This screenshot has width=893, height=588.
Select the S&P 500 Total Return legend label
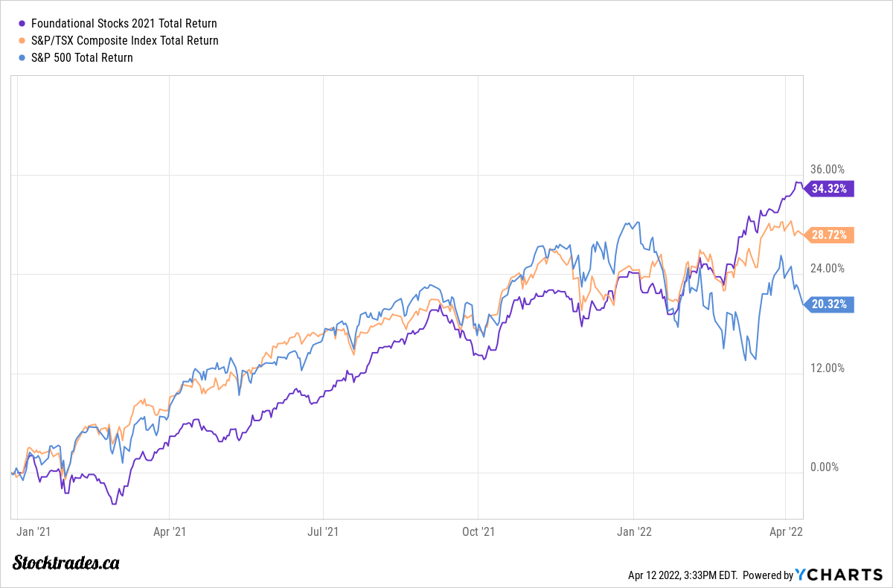click(x=82, y=57)
